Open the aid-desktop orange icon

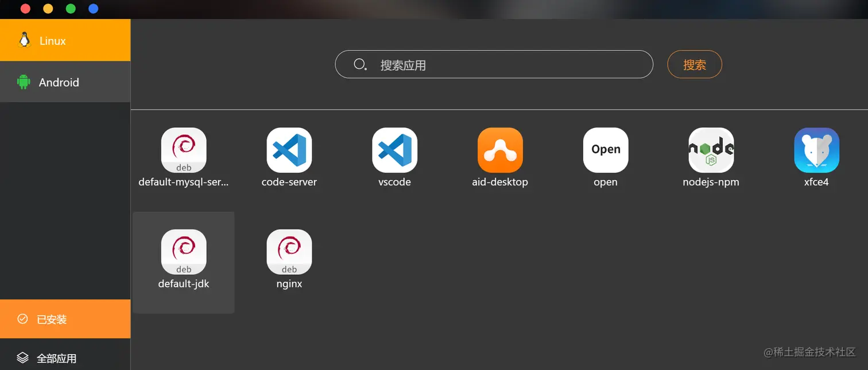500,150
